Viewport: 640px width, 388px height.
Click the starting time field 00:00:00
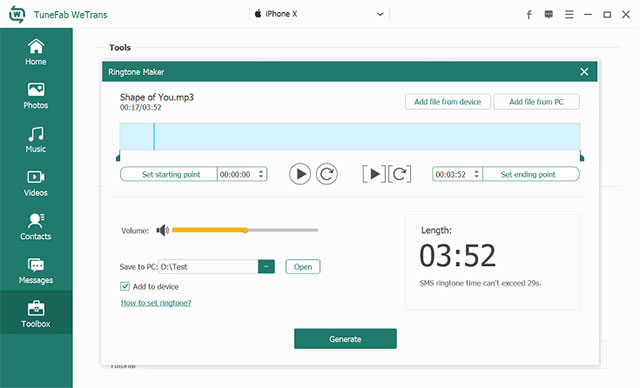[235, 174]
